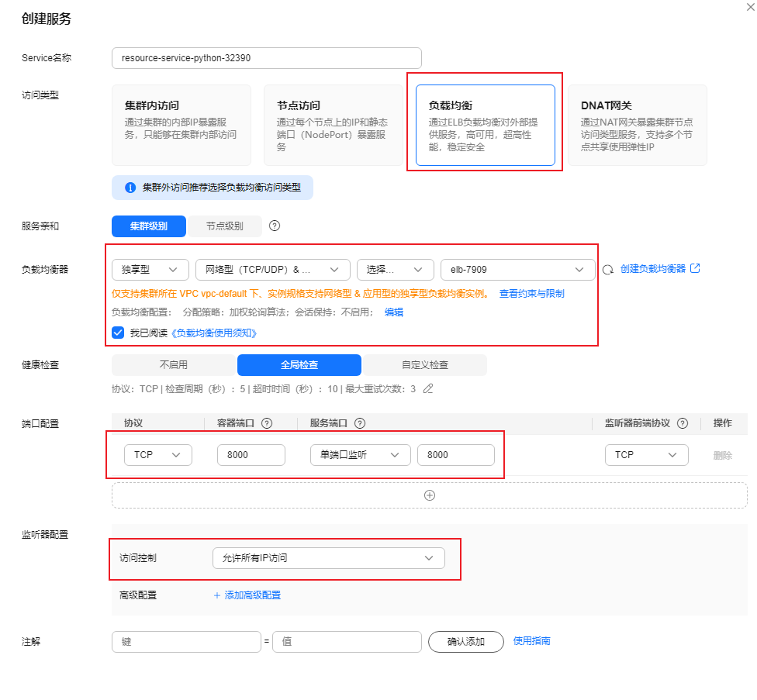The image size is (757, 700).
Task: Choose DNAT网关 access type
Action: click(x=638, y=126)
